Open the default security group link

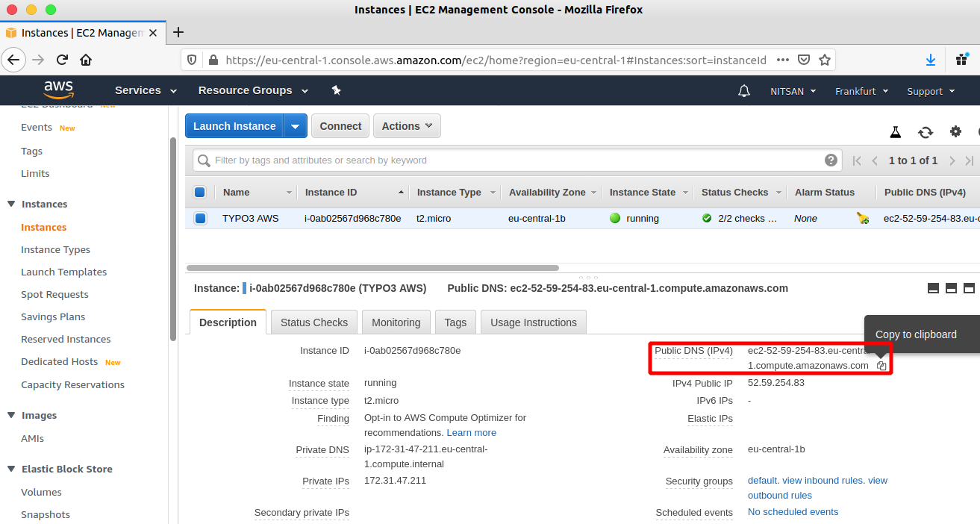tap(762, 481)
